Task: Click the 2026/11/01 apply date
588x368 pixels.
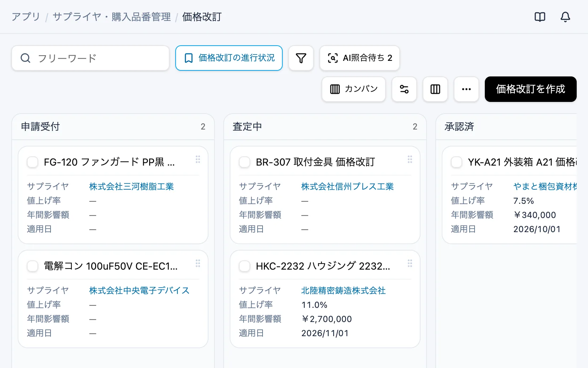Action: pyautogui.click(x=325, y=333)
